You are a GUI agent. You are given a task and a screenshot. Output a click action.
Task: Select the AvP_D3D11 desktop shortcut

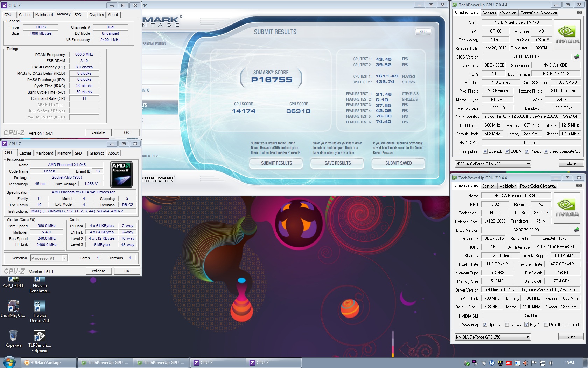click(x=13, y=282)
